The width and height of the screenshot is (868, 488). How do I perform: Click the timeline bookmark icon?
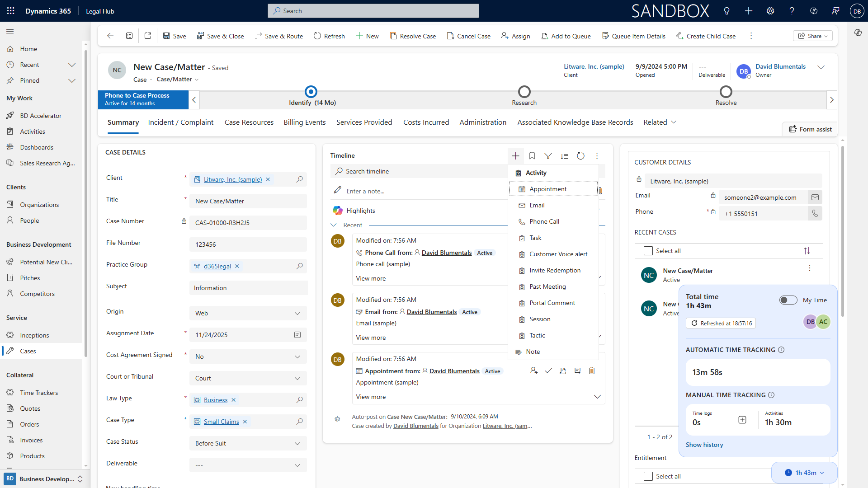(x=532, y=156)
